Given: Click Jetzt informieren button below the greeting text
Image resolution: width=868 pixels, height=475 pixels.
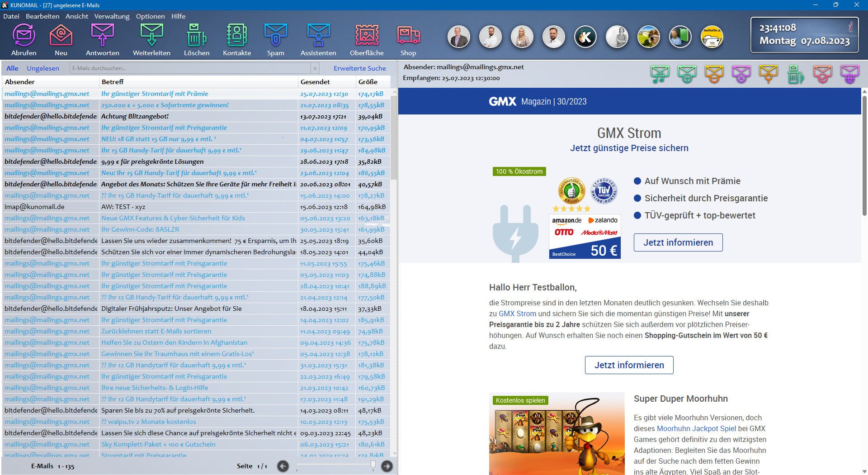Looking at the screenshot, I should pos(629,365).
